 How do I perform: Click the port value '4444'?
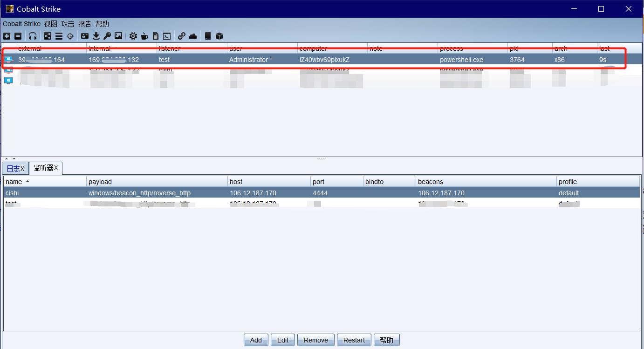pos(320,193)
